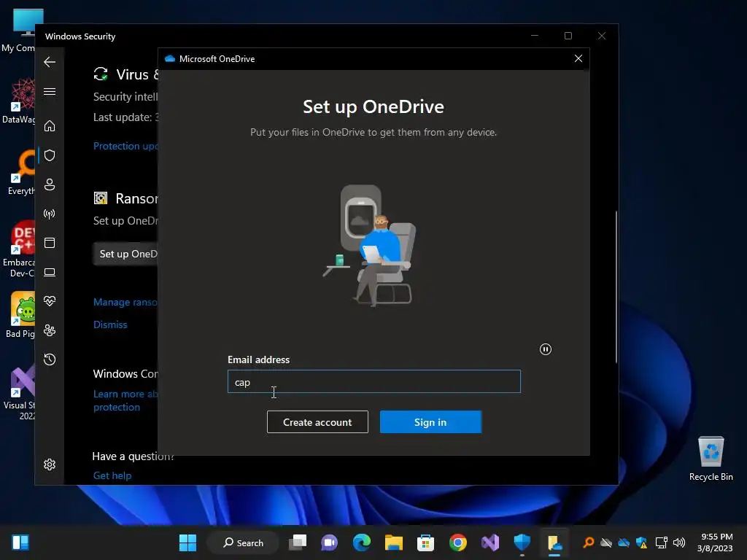Open Firewall & network protection icon

coord(50,214)
